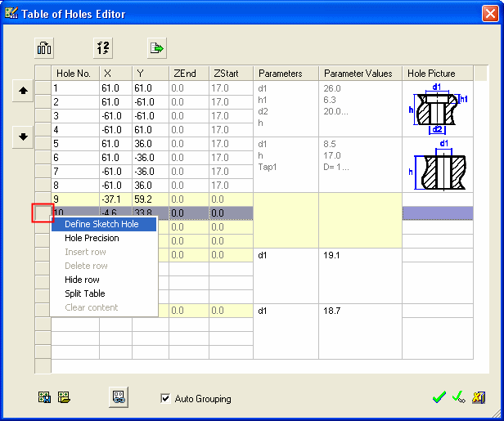Choose Define Sketch Hole from context menu
Screen dimensions: 504x421
(101, 224)
